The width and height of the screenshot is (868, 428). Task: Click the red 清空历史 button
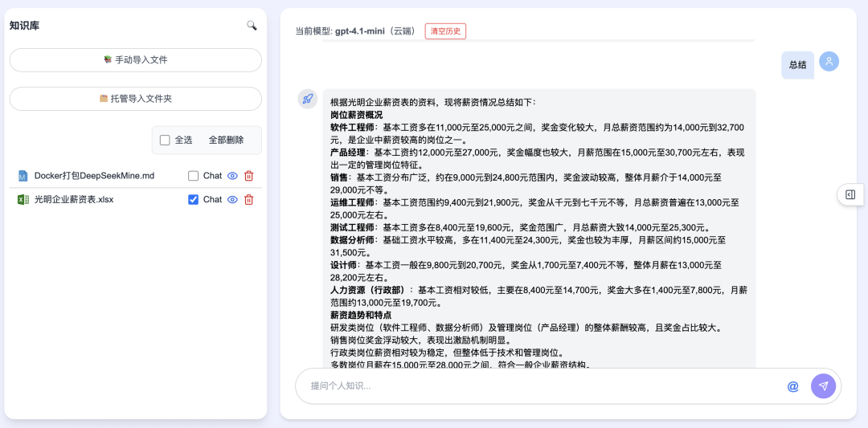[x=445, y=31]
